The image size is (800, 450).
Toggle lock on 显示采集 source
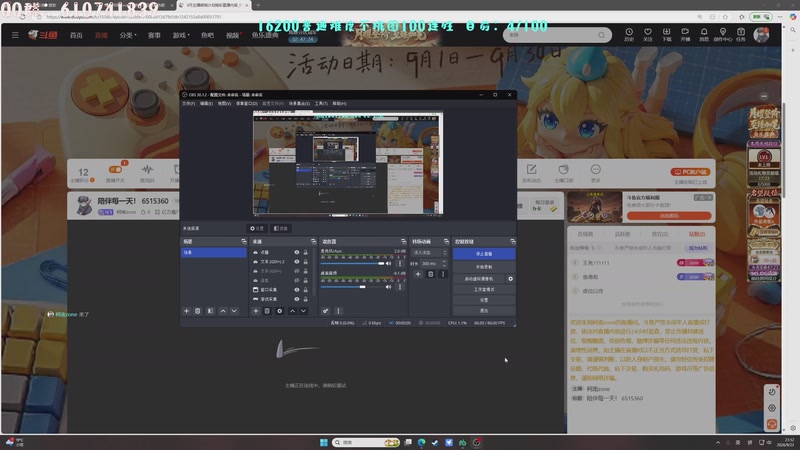tap(306, 299)
